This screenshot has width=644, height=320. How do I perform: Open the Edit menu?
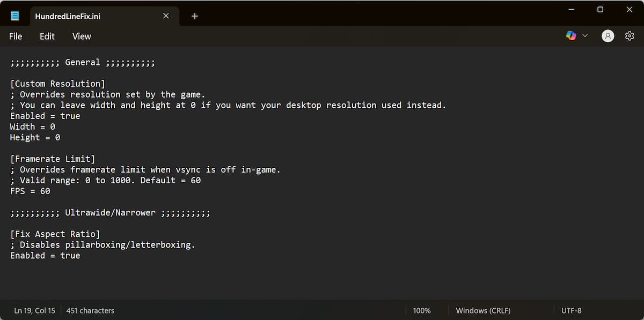[47, 36]
